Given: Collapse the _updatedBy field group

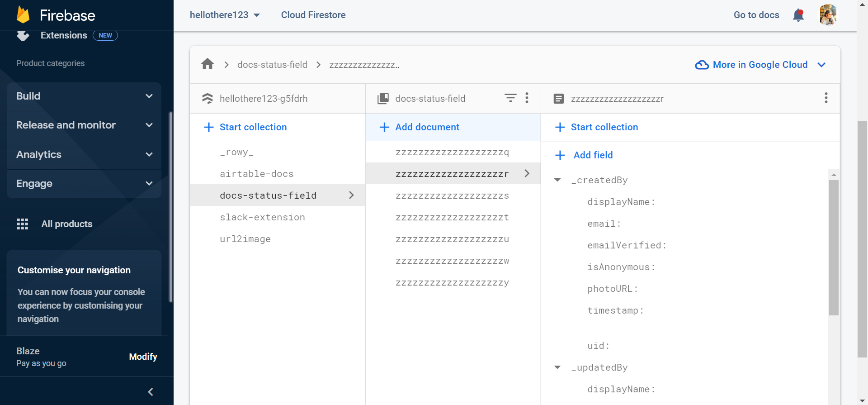Looking at the screenshot, I should (557, 367).
